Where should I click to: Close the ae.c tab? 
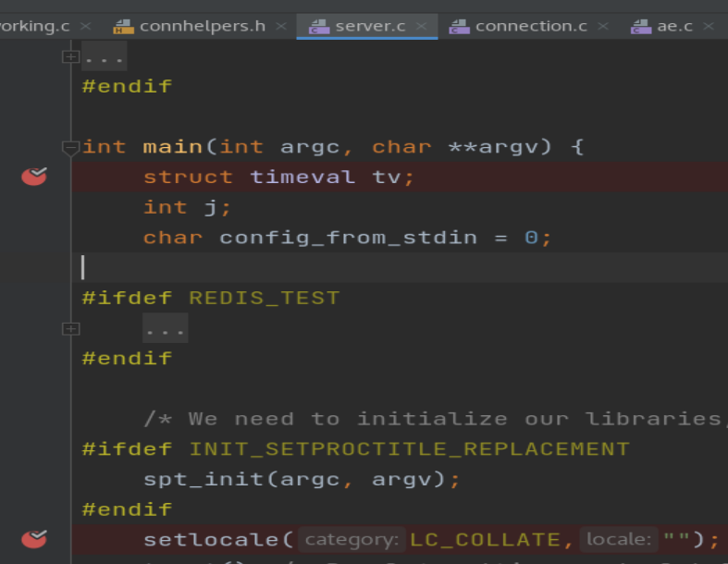click(x=709, y=26)
